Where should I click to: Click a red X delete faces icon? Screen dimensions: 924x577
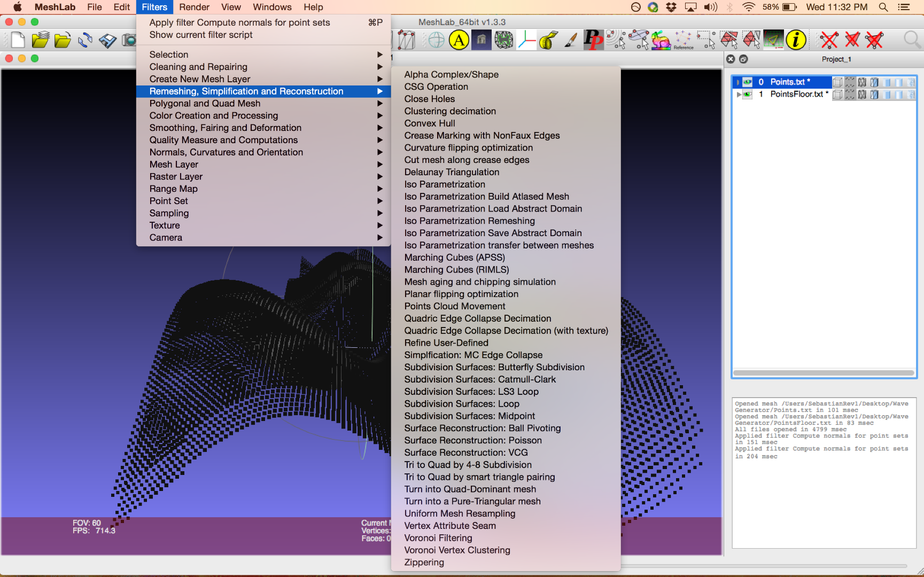coord(829,40)
